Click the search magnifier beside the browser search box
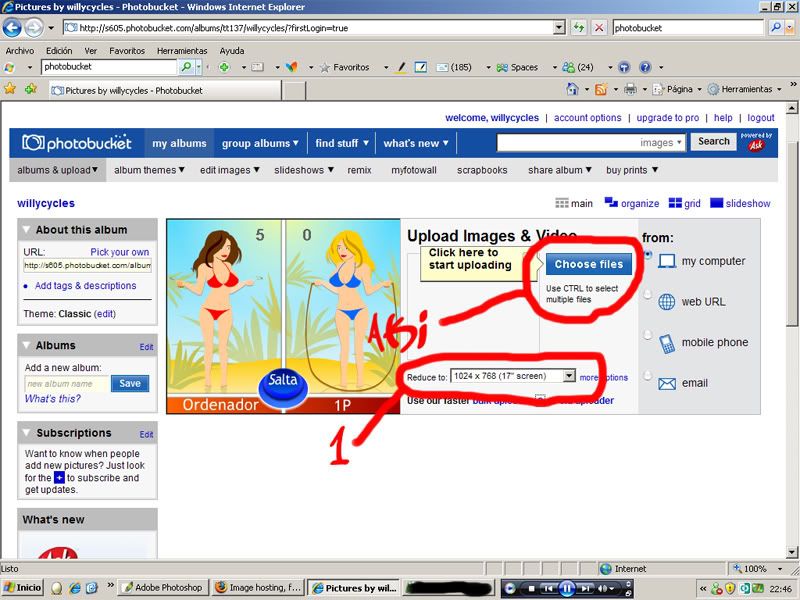 click(776, 28)
